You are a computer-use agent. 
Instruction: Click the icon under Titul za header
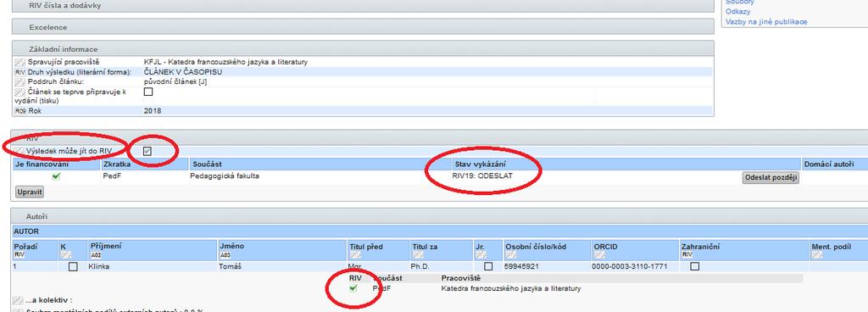pyautogui.click(x=417, y=255)
